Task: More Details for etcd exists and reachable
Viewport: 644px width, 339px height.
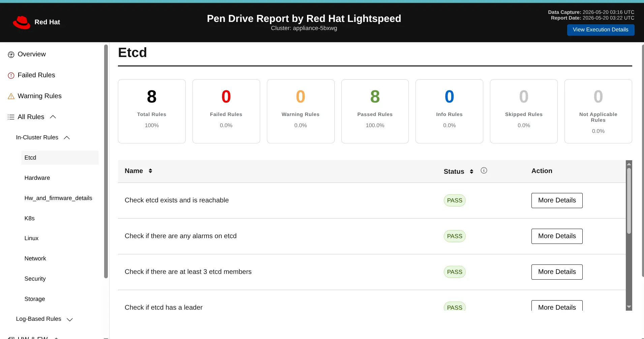Action: coord(557,200)
